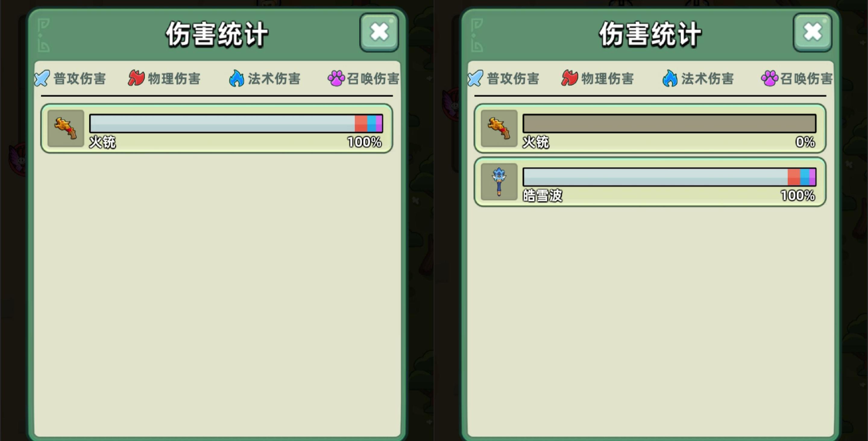Click the blue flame 法术伤害 icon left panel
868x441 pixels.
pyautogui.click(x=237, y=78)
